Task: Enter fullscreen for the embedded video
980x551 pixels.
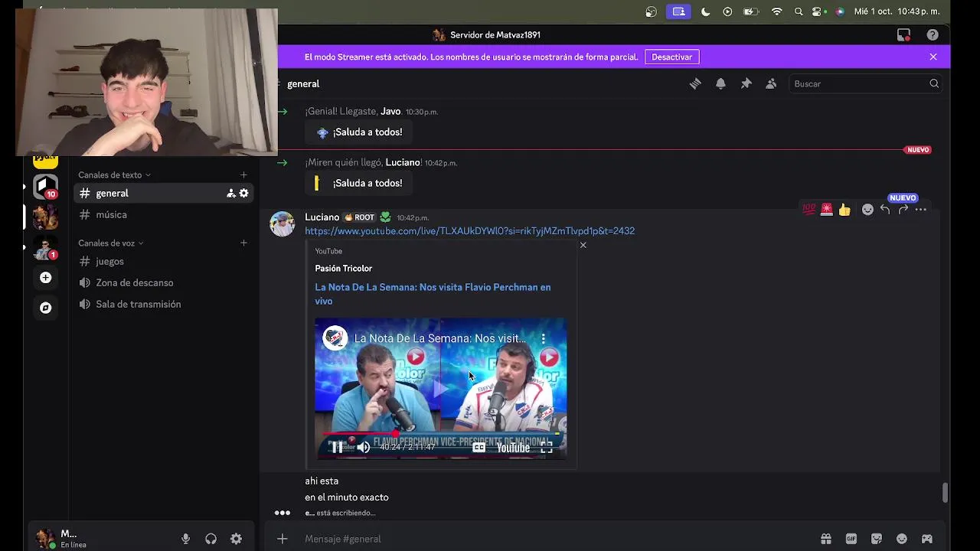Action: click(x=547, y=448)
